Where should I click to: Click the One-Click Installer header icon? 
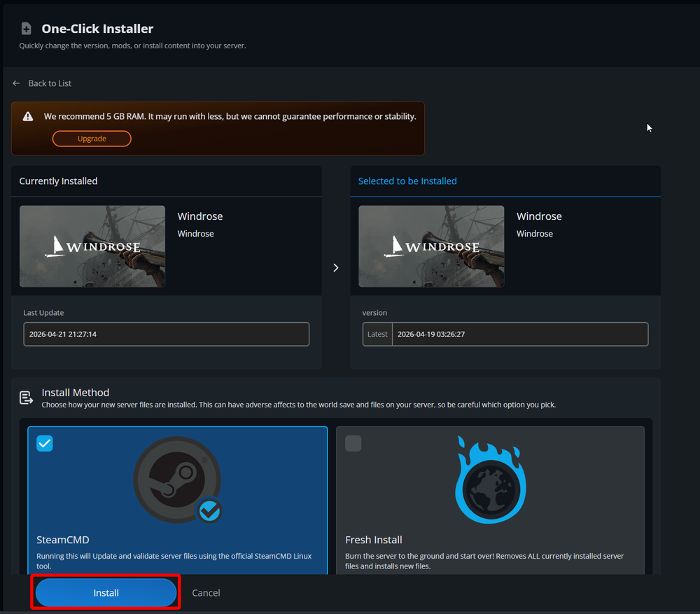pos(25,28)
